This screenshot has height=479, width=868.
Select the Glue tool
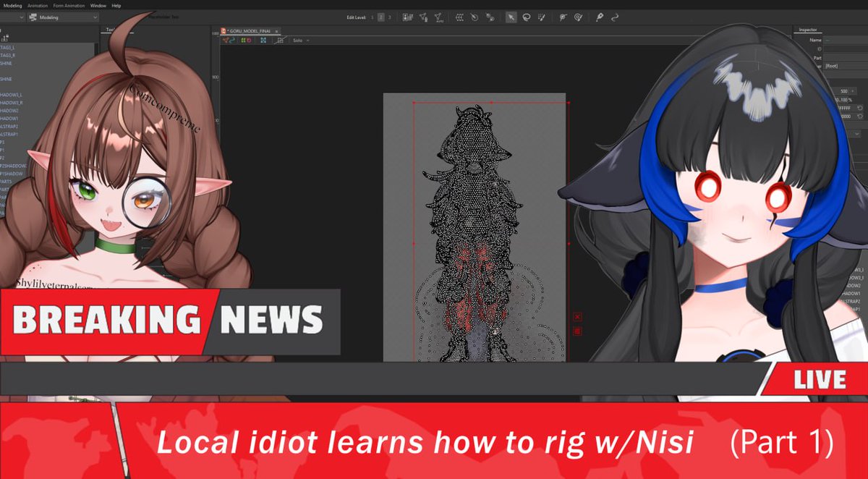(563, 17)
